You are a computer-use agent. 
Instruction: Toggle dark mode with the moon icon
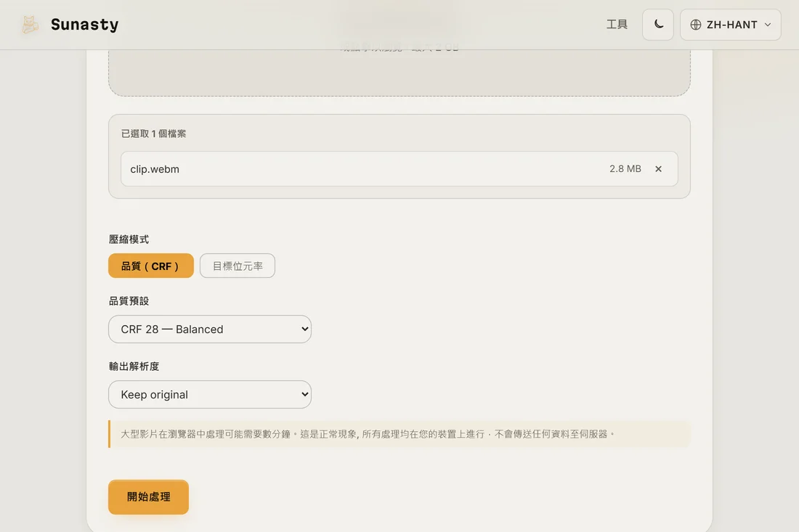point(658,25)
